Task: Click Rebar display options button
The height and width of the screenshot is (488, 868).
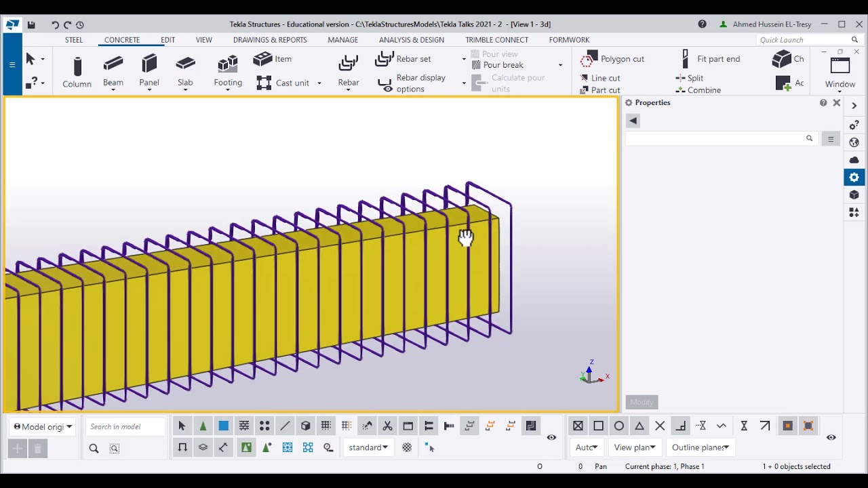Action: (412, 83)
